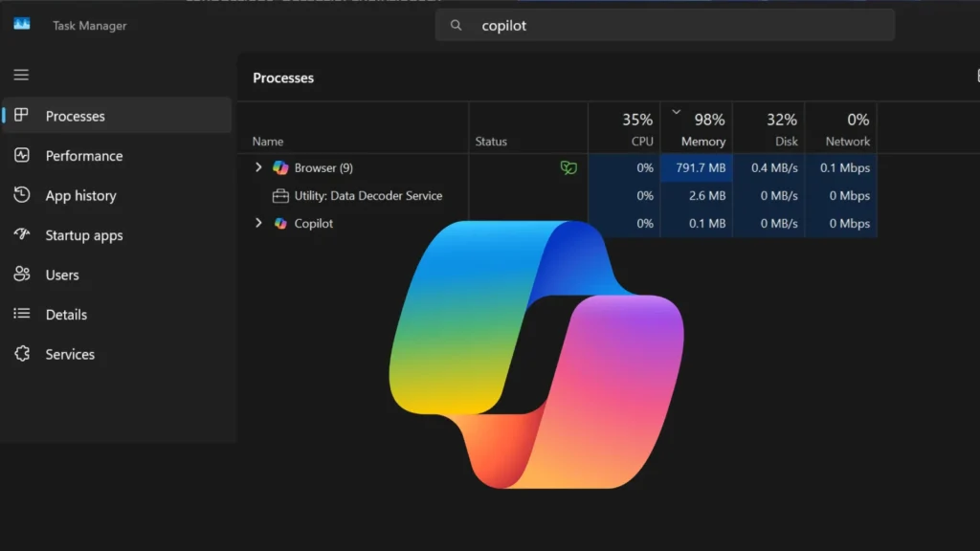The width and height of the screenshot is (980, 551).
Task: Open the App history tab
Action: [118, 195]
